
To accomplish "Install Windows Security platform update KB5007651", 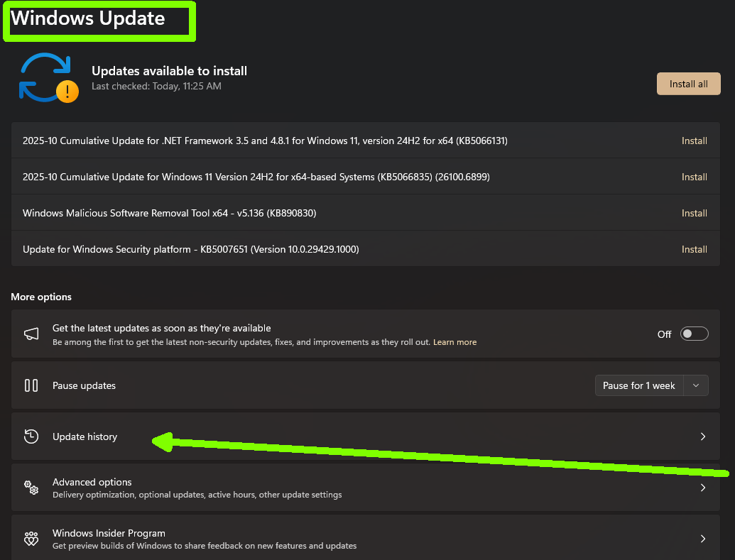I will click(694, 249).
